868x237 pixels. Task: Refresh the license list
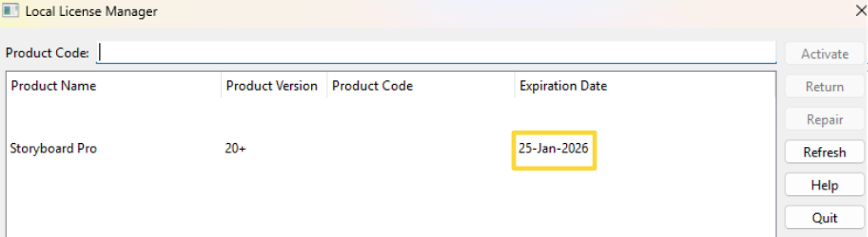pos(824,152)
